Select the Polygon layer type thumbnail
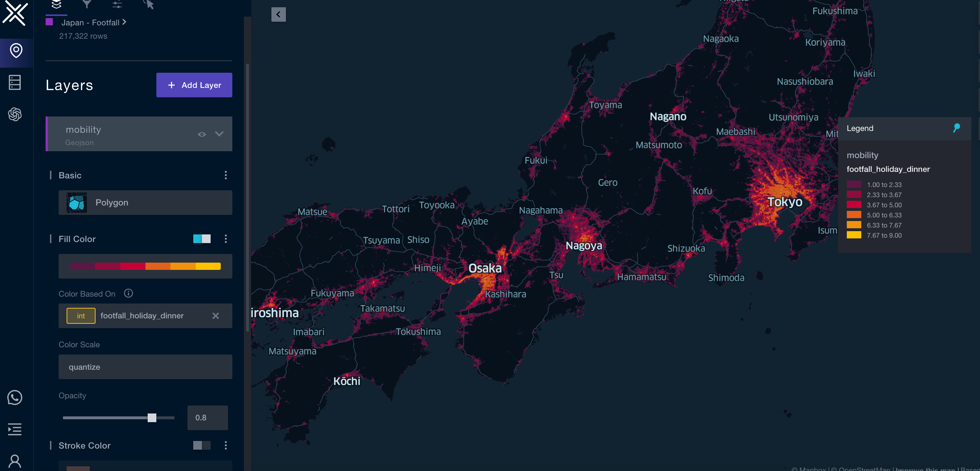Viewport: 980px width, 471px height. 76,202
